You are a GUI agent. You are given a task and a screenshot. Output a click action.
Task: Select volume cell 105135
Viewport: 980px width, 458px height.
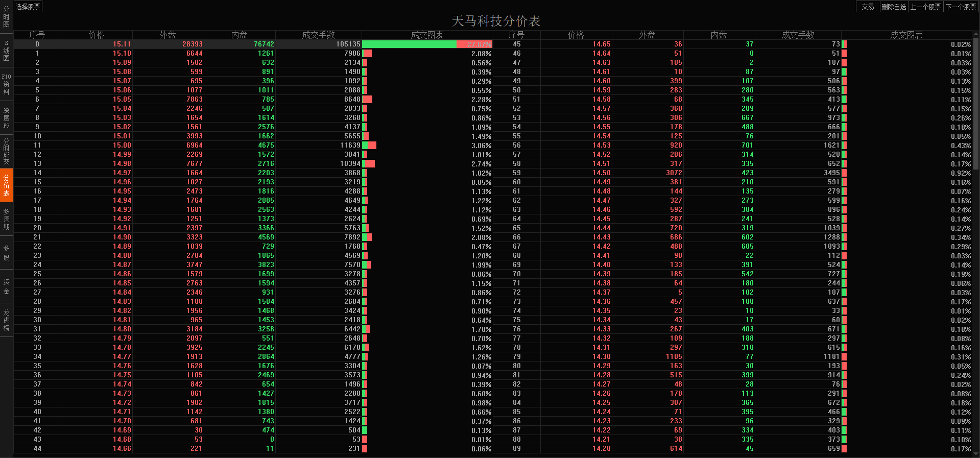tap(348, 44)
